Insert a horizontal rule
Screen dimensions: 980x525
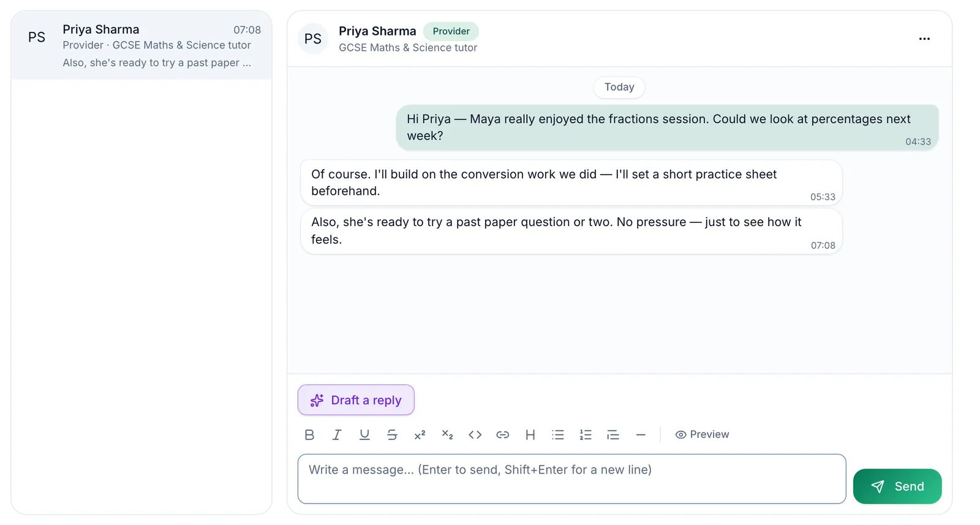(x=641, y=434)
